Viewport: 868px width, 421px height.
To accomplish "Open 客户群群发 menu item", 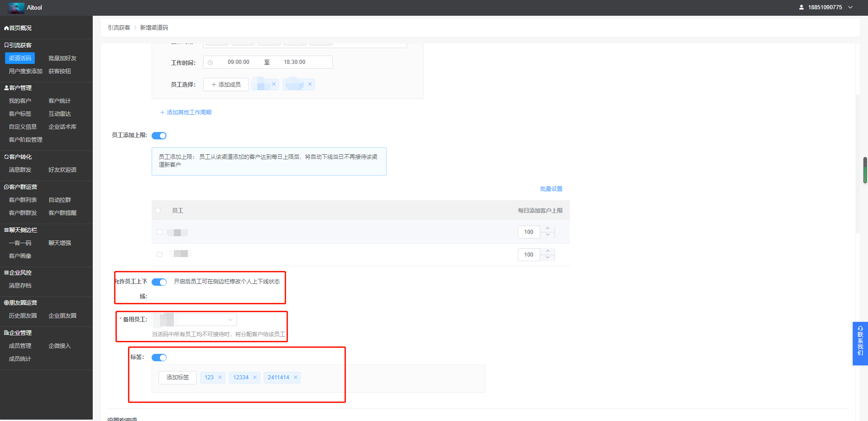I will (x=23, y=213).
